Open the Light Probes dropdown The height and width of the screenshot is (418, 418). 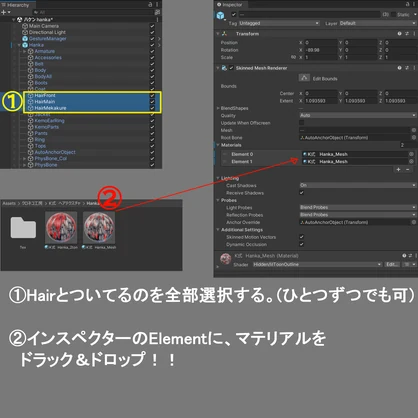tap(358, 207)
